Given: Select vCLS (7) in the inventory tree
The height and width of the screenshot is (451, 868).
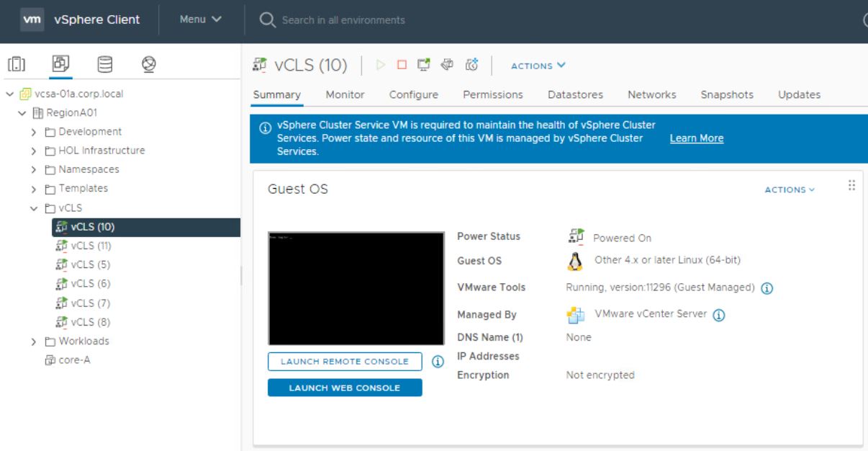Looking at the screenshot, I should point(93,303).
